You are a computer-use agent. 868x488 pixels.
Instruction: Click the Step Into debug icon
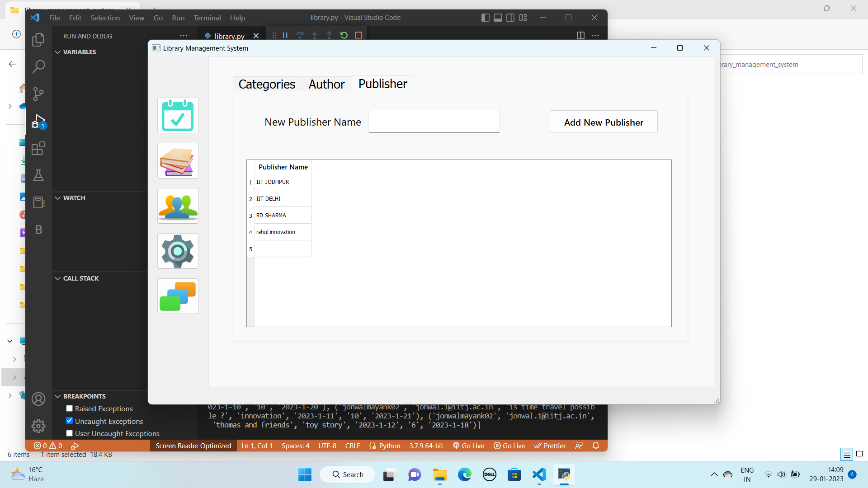point(315,35)
